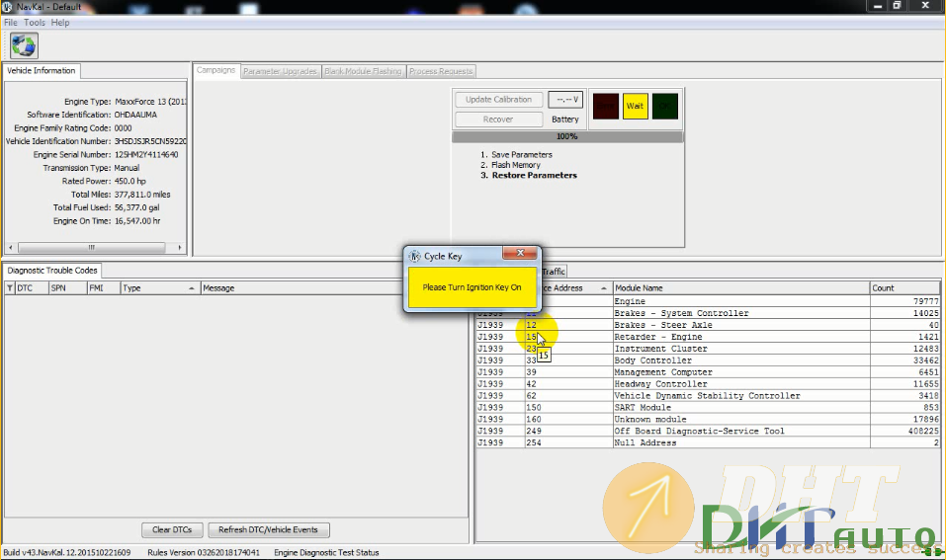Sort by the Type column header
The width and height of the screenshot is (946, 560).
pyautogui.click(x=160, y=288)
